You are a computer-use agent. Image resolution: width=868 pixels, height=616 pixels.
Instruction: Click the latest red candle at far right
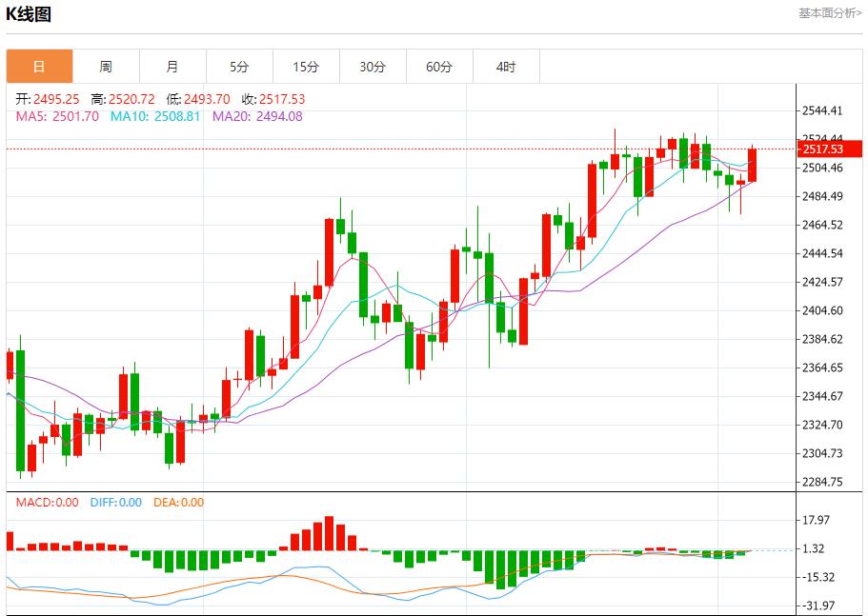(x=753, y=165)
